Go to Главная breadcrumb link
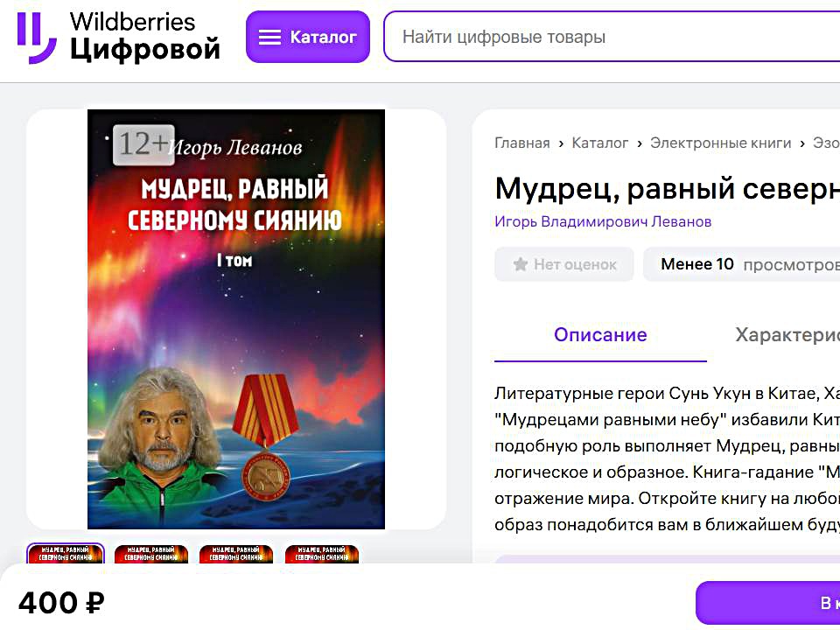Screen dimensions: 840x630 click(x=521, y=143)
